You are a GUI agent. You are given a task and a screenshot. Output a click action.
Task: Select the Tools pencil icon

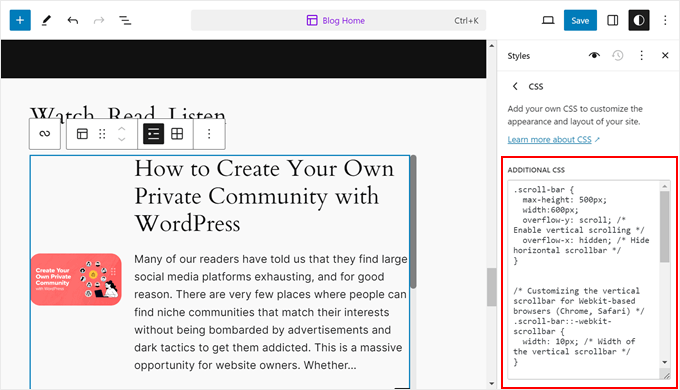click(x=46, y=20)
